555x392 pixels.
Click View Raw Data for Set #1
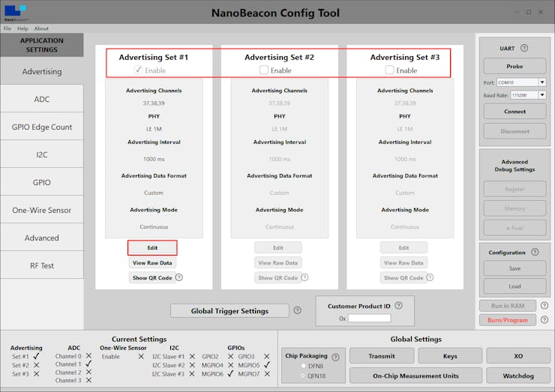[152, 263]
